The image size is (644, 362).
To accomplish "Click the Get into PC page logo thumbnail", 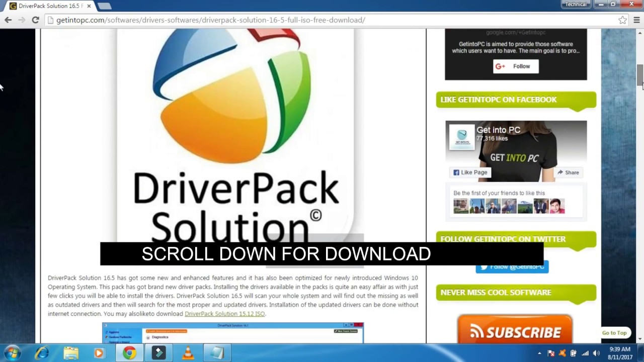I will pyautogui.click(x=462, y=137).
